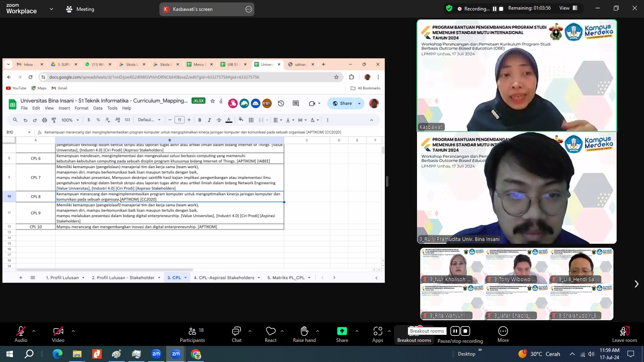Turn on the Video camera

pyautogui.click(x=58, y=331)
